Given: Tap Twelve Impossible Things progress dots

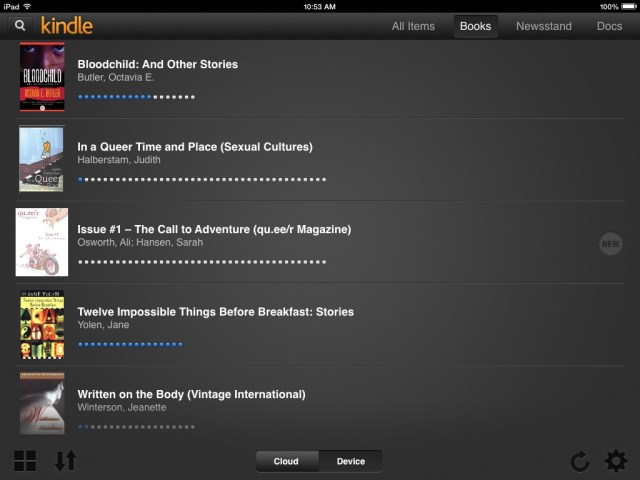Looking at the screenshot, I should pos(130,344).
